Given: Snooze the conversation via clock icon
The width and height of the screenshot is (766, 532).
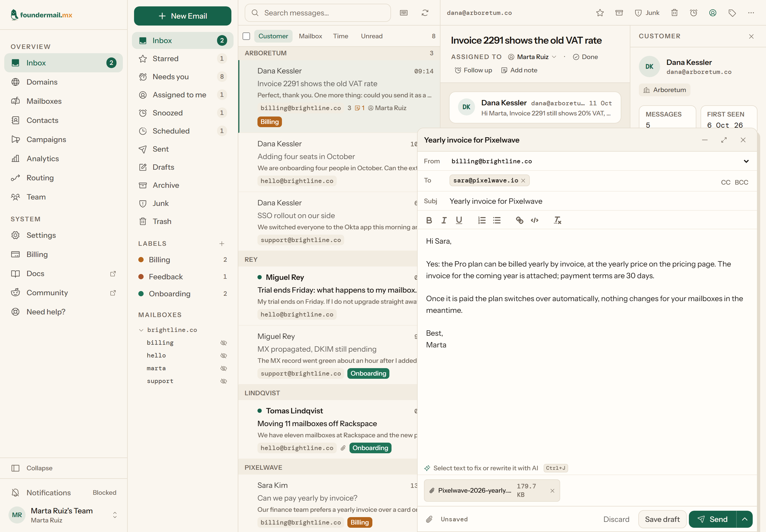Looking at the screenshot, I should (x=694, y=13).
